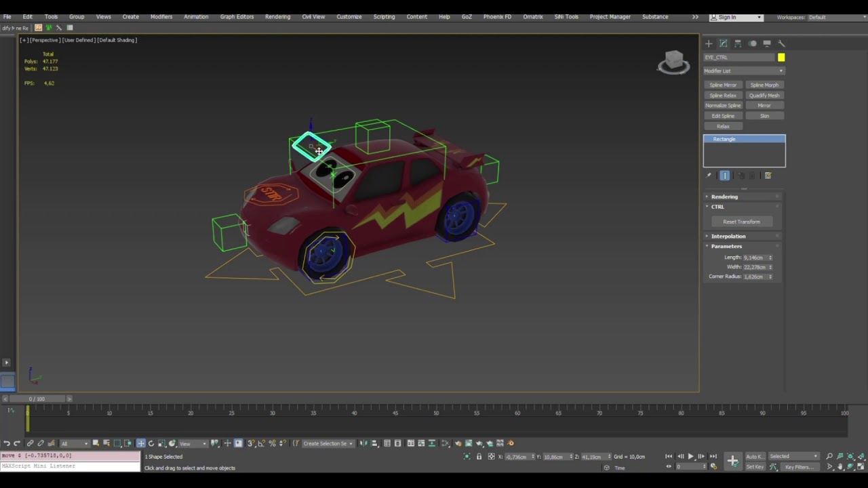Image resolution: width=868 pixels, height=488 pixels.
Task: Click the Redo arrow icon
Action: click(16, 443)
